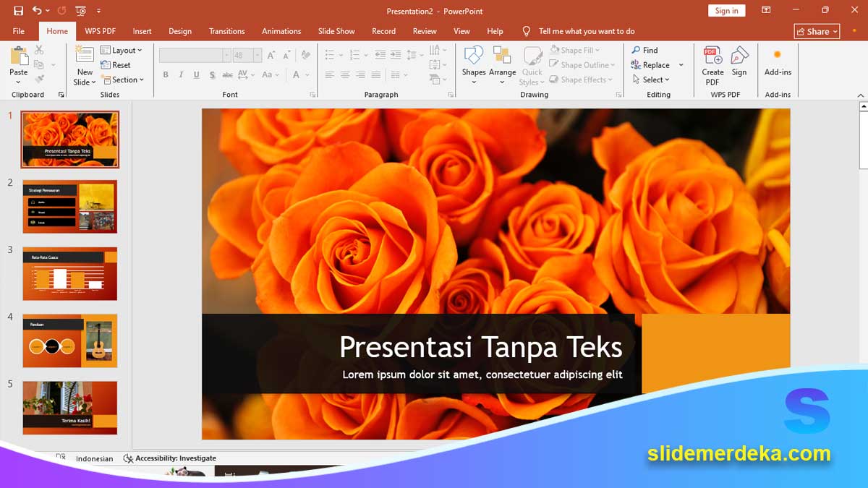Toggle Strikethrough formatting
The image size is (868, 488).
coord(227,74)
